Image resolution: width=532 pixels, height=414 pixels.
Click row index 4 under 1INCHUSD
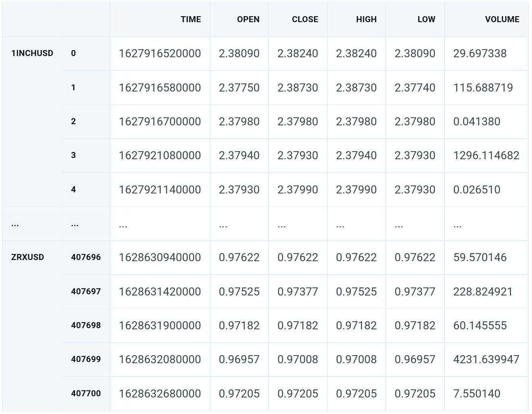(x=74, y=189)
